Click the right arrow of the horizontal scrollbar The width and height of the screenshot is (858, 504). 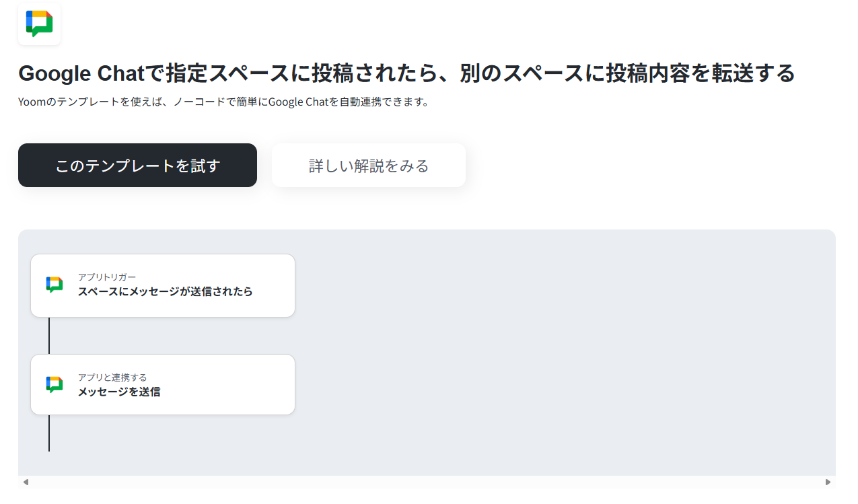[828, 482]
